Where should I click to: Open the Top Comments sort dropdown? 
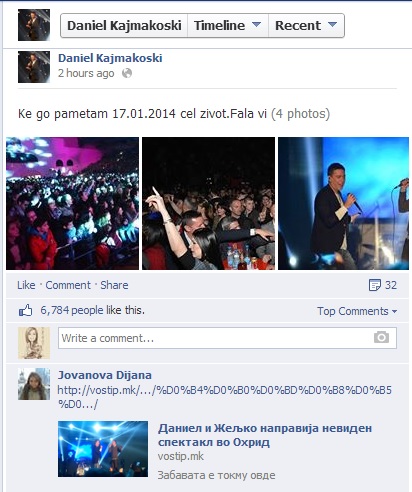357,311
